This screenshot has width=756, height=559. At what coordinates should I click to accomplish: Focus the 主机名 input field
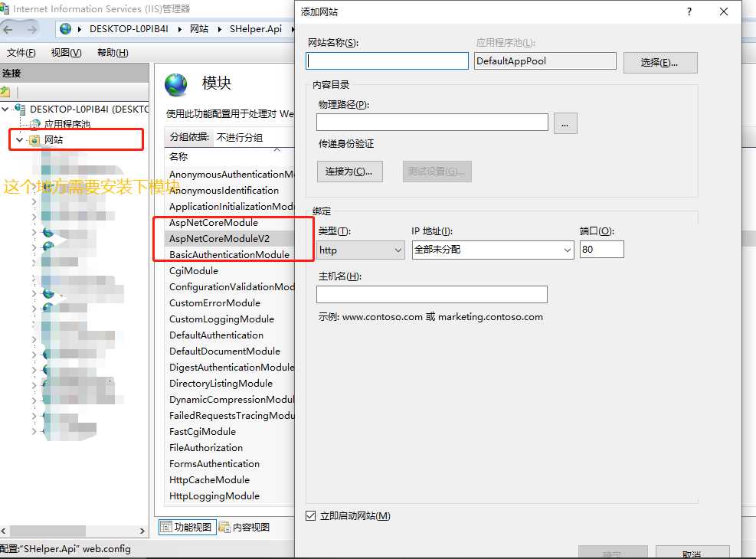pyautogui.click(x=431, y=295)
